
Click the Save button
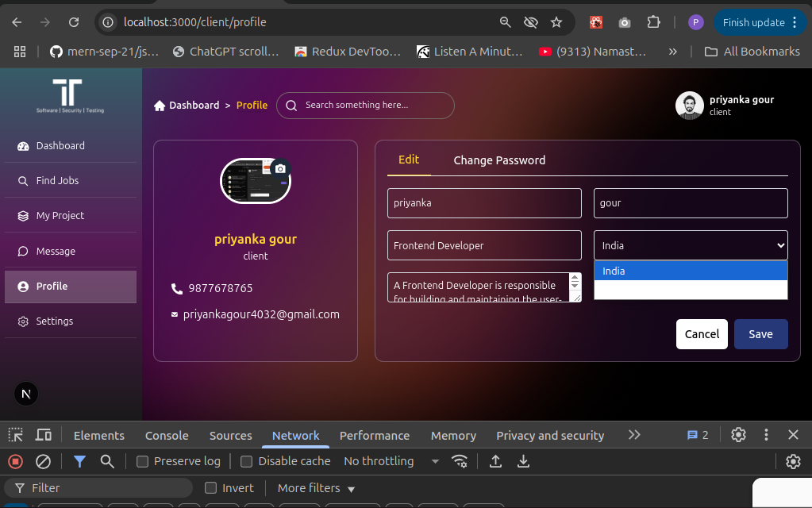760,334
